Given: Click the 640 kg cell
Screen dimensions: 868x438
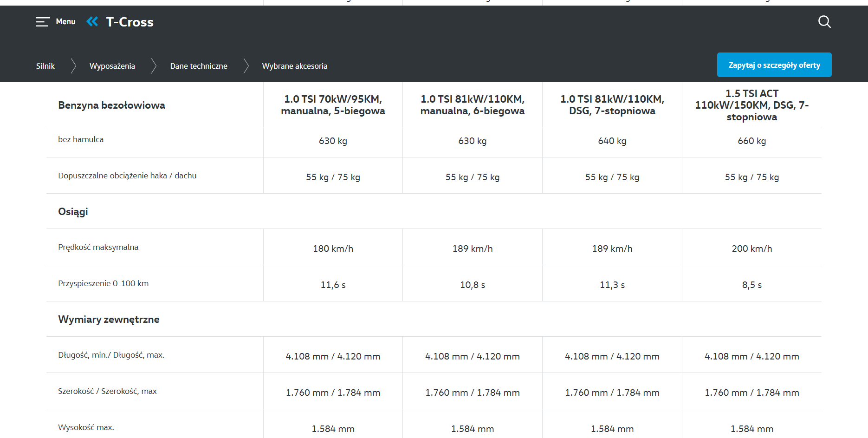Looking at the screenshot, I should tap(612, 141).
